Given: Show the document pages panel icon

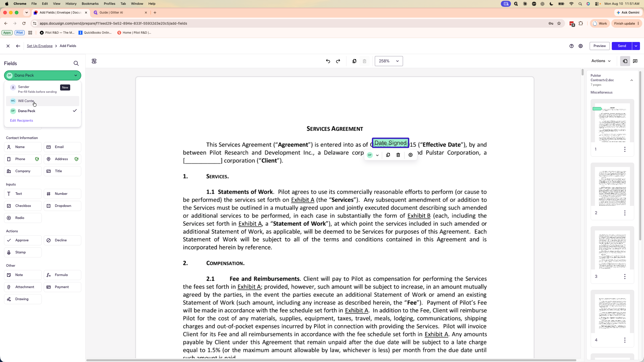Looking at the screenshot, I should 625,61.
